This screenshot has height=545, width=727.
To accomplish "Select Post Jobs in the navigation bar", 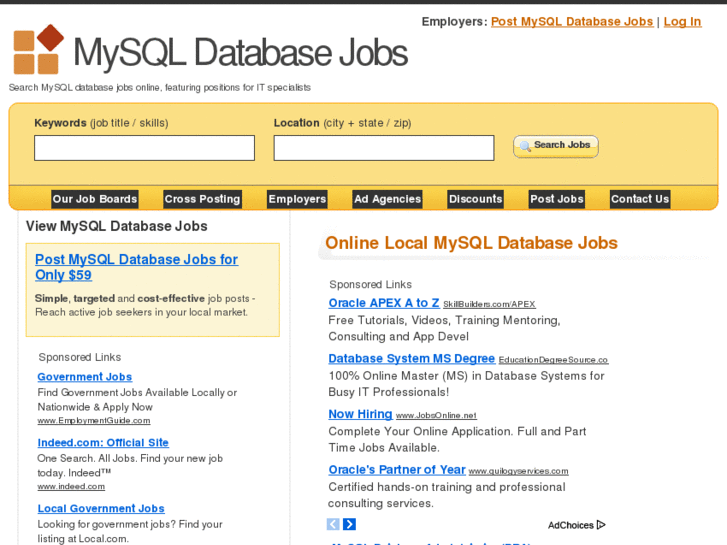I will click(557, 199).
